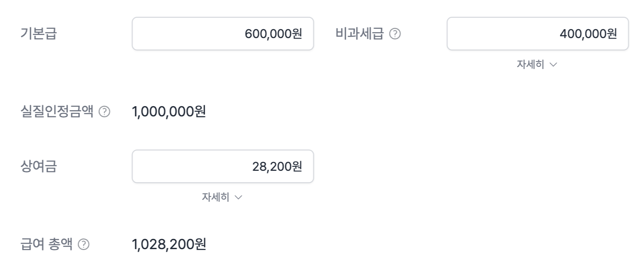The height and width of the screenshot is (277, 644).
Task: Focus the 비과세급 input showing 400,000원
Action: tap(537, 34)
